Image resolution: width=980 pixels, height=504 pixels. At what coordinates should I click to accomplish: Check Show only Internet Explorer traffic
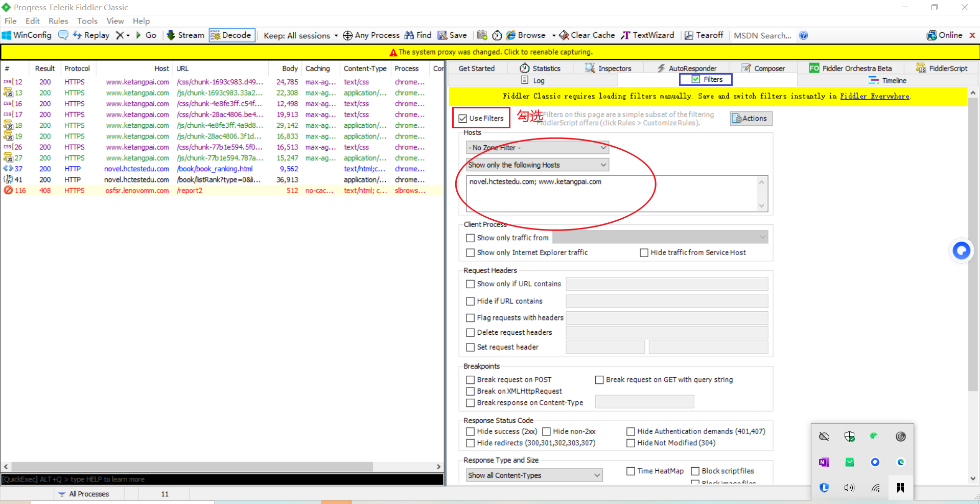(x=471, y=253)
